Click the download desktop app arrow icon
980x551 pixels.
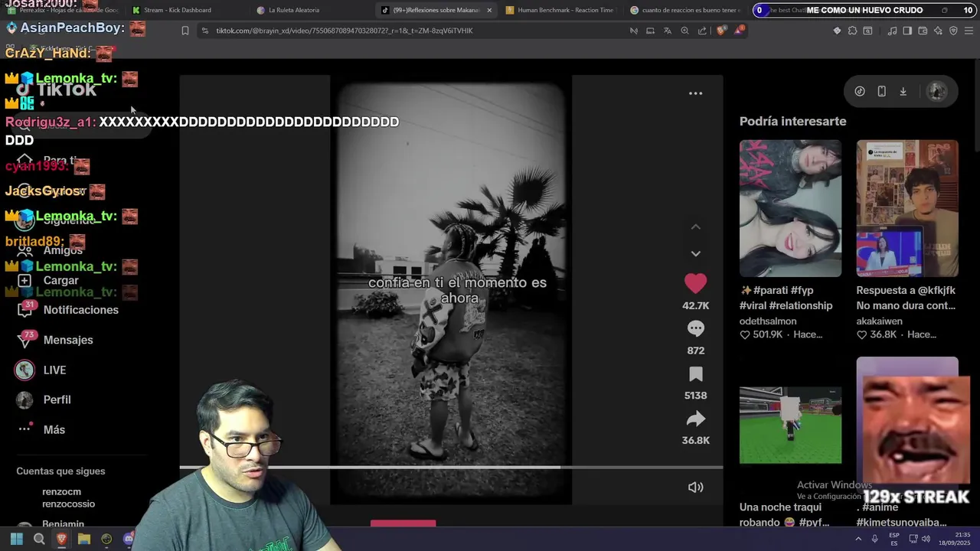click(903, 91)
